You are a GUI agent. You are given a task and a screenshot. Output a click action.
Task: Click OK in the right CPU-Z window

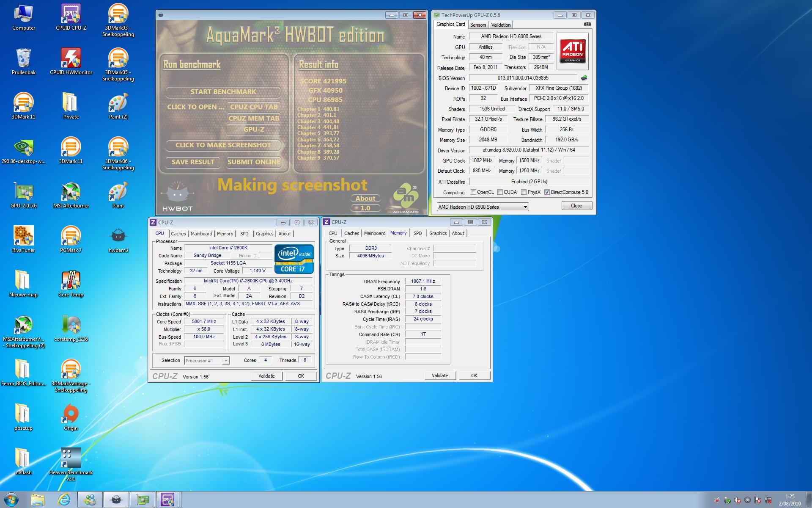tap(474, 375)
